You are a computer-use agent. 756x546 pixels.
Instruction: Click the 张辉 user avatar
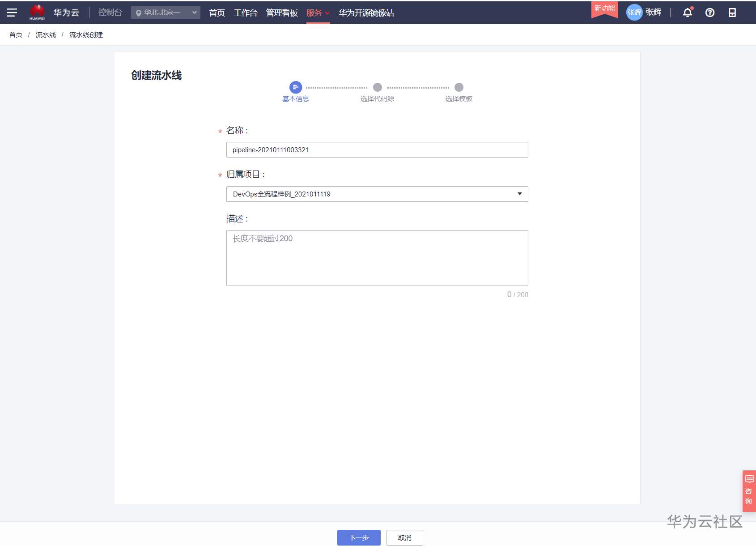[634, 13]
